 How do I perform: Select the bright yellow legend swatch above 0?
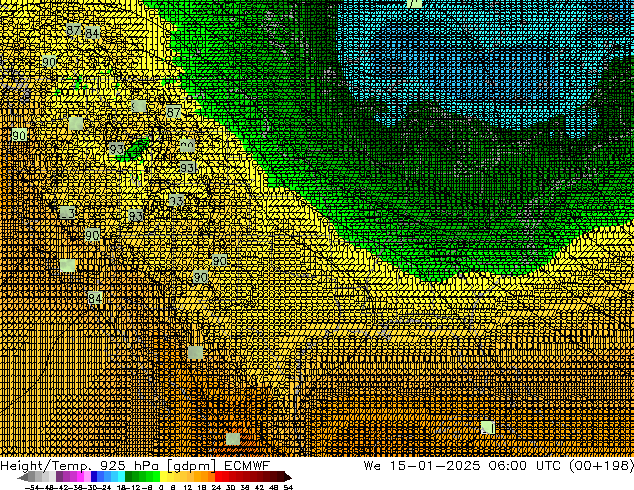(164, 477)
